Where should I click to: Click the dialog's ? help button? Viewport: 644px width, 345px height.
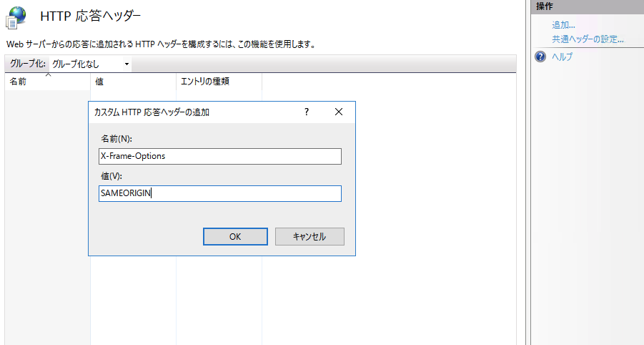coord(307,112)
